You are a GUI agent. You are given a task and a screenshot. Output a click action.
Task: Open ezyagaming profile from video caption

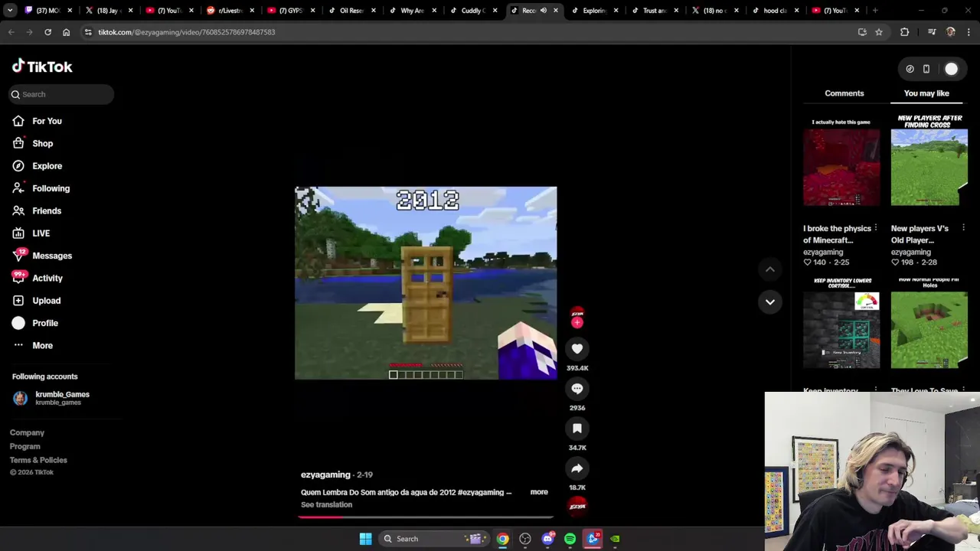pos(325,474)
